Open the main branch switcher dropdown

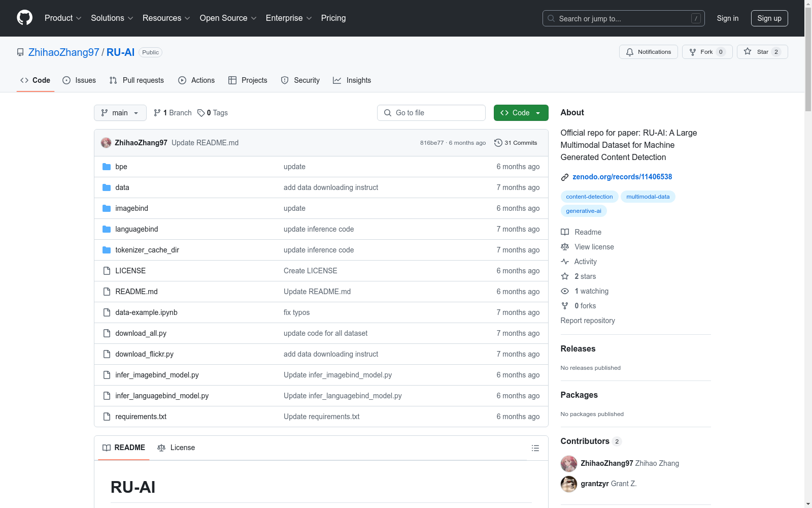[x=120, y=113]
